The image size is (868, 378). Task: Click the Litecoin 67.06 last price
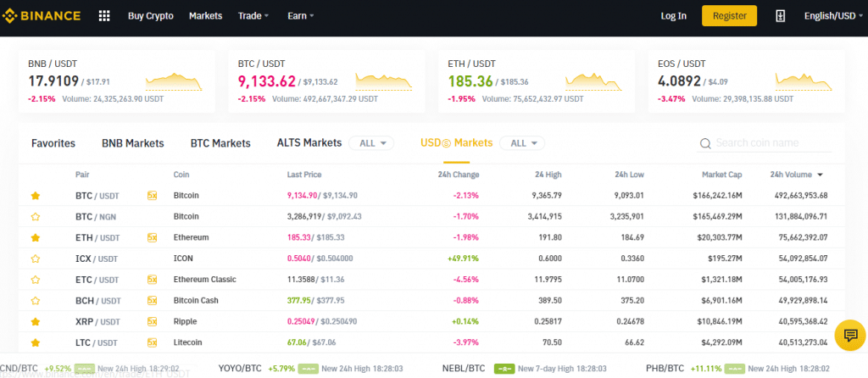[297, 342]
